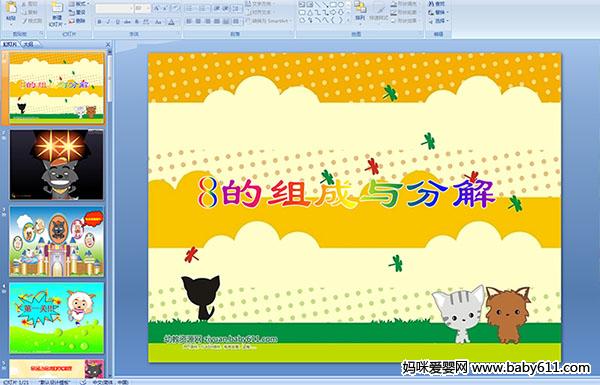
Task: Toggle Italic formatting
Action: [x=108, y=22]
